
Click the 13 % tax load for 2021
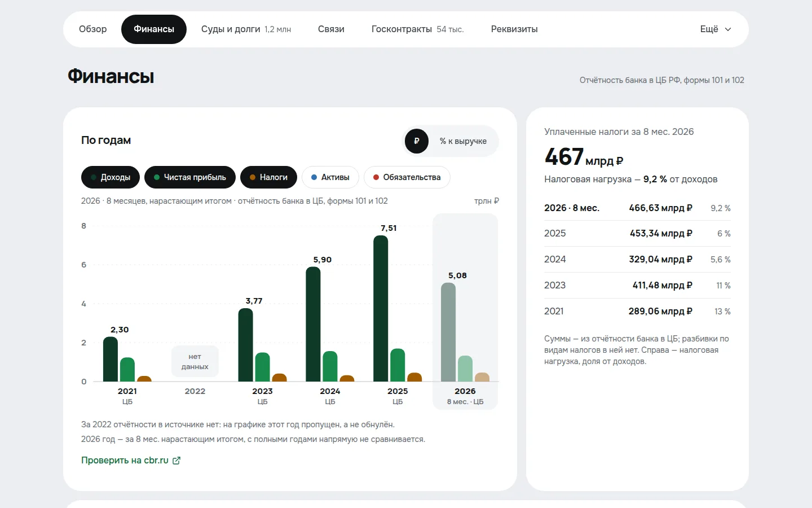point(722,312)
